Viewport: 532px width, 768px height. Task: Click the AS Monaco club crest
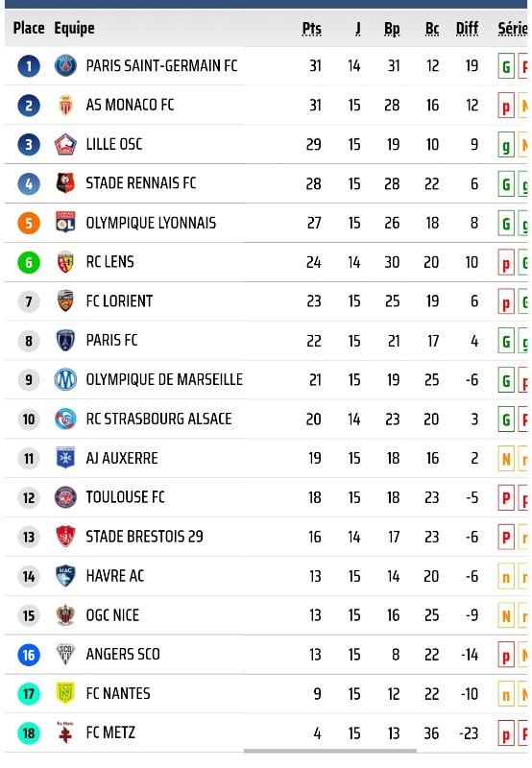tap(65, 105)
